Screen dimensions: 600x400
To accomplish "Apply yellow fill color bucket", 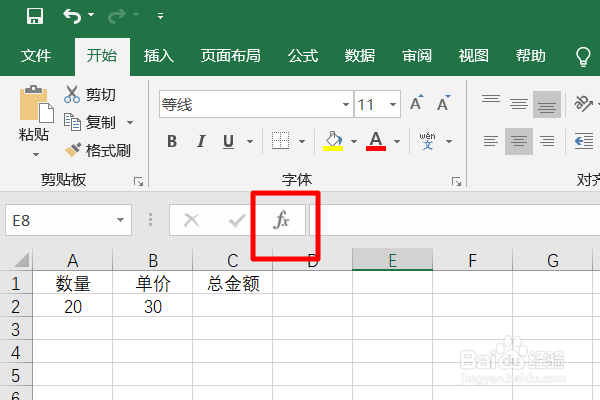I will [333, 141].
